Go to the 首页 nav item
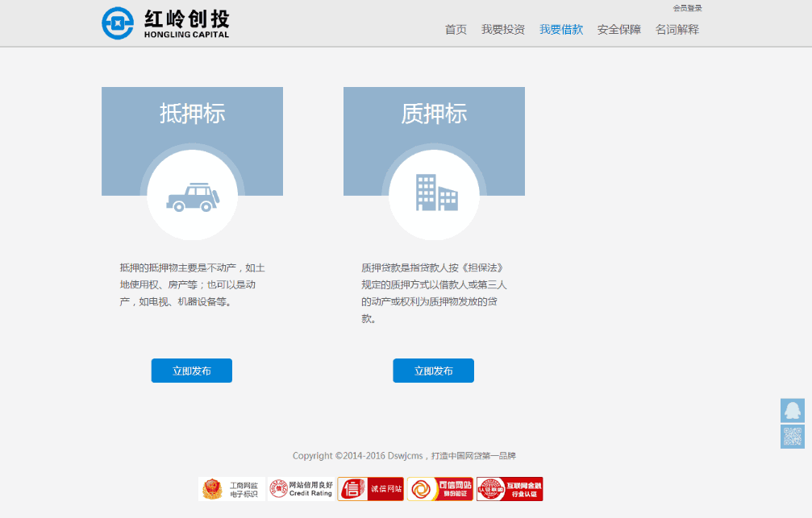Screen dimensions: 812x518 [x=456, y=30]
